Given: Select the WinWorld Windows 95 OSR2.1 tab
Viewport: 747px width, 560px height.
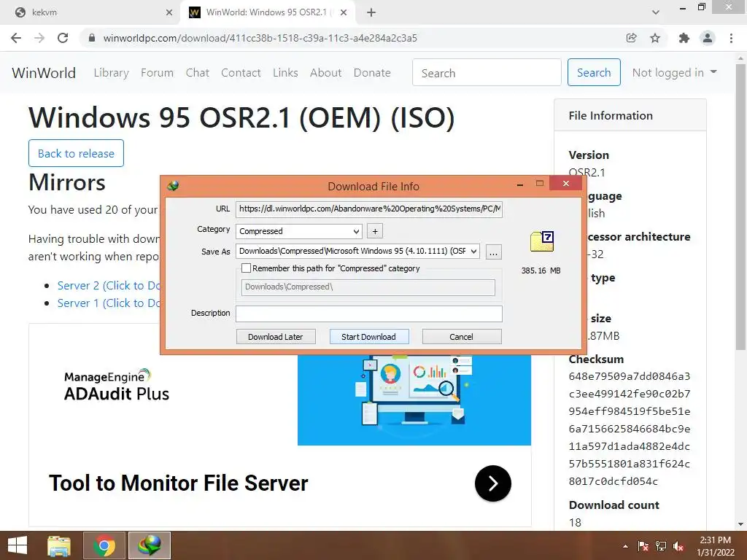Looking at the screenshot, I should (x=268, y=12).
